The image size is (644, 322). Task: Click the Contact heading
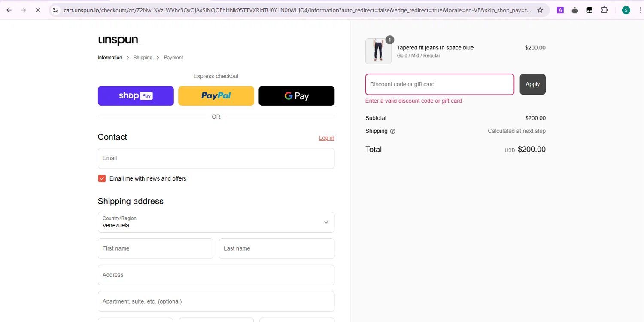pos(112,137)
